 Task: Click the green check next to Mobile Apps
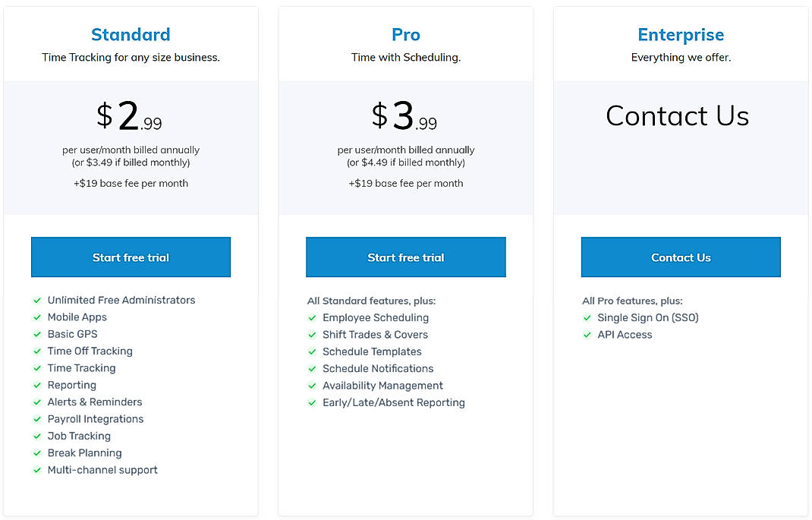(x=37, y=317)
